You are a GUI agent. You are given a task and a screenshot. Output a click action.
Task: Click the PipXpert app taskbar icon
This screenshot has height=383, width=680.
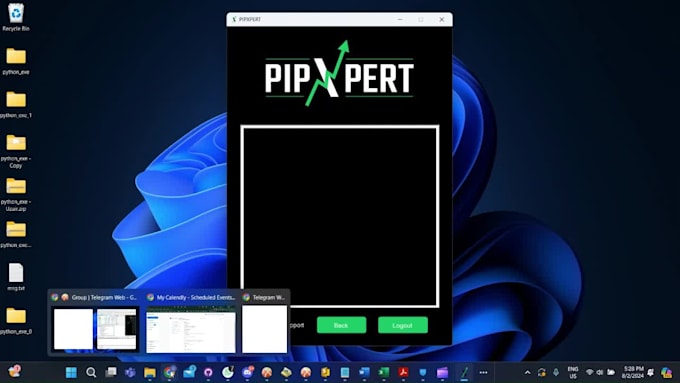pos(464,372)
